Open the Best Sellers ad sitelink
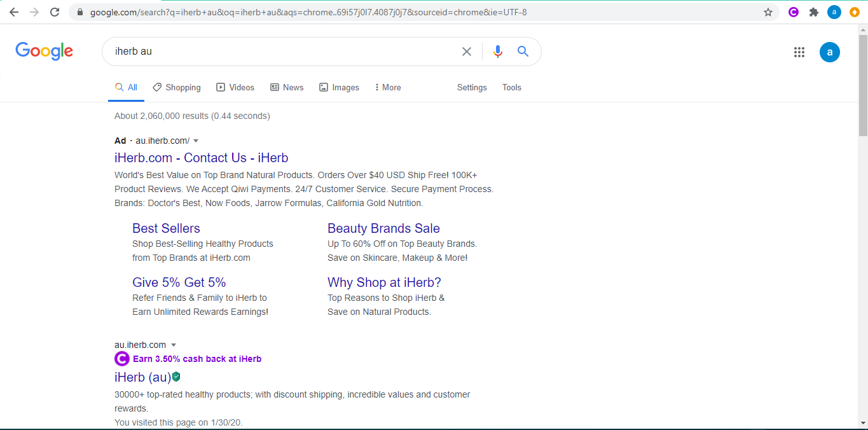This screenshot has width=868, height=430. click(x=166, y=228)
